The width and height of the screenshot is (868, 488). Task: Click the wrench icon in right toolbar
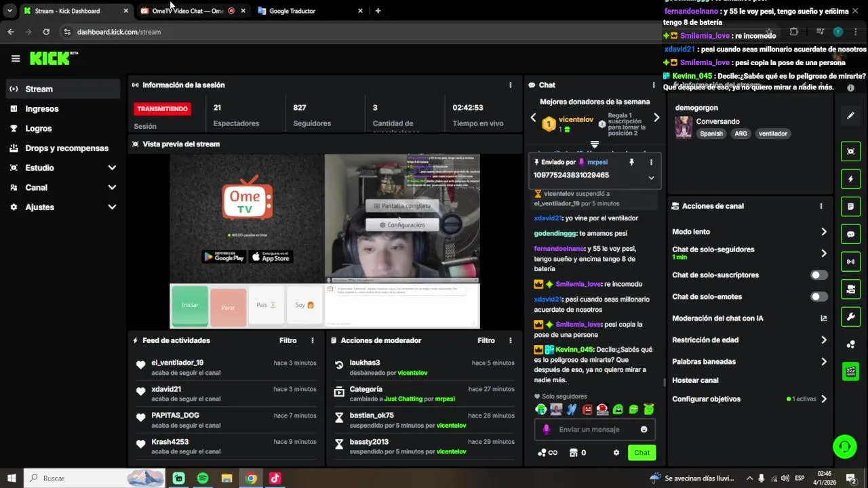(850, 317)
